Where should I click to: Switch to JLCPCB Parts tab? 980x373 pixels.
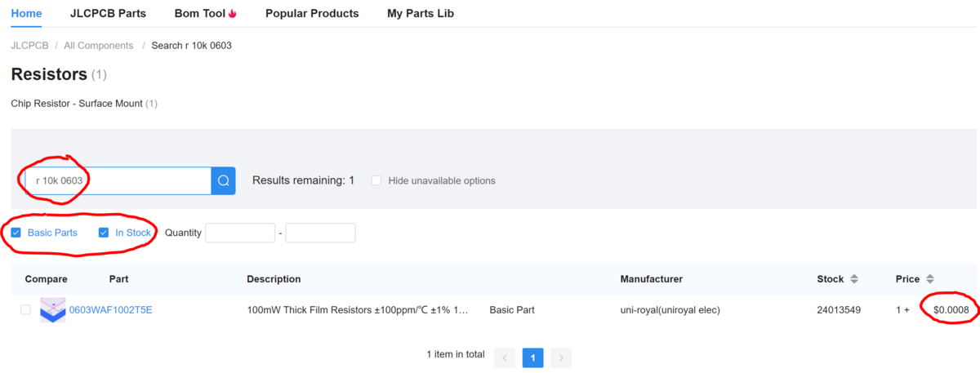coord(108,13)
